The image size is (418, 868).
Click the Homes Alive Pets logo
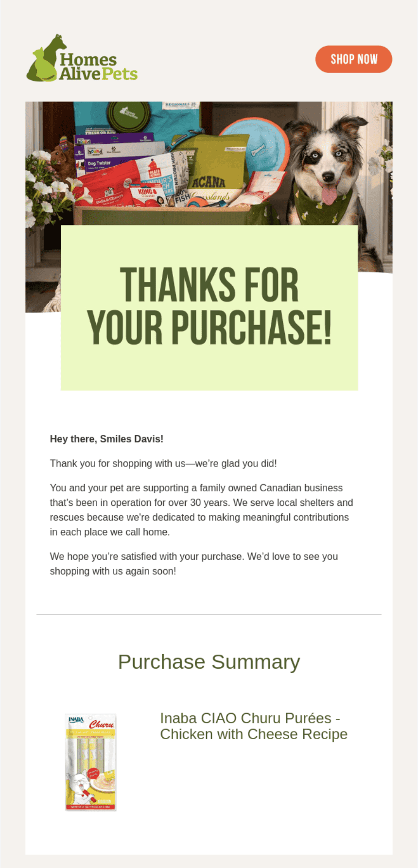(83, 58)
